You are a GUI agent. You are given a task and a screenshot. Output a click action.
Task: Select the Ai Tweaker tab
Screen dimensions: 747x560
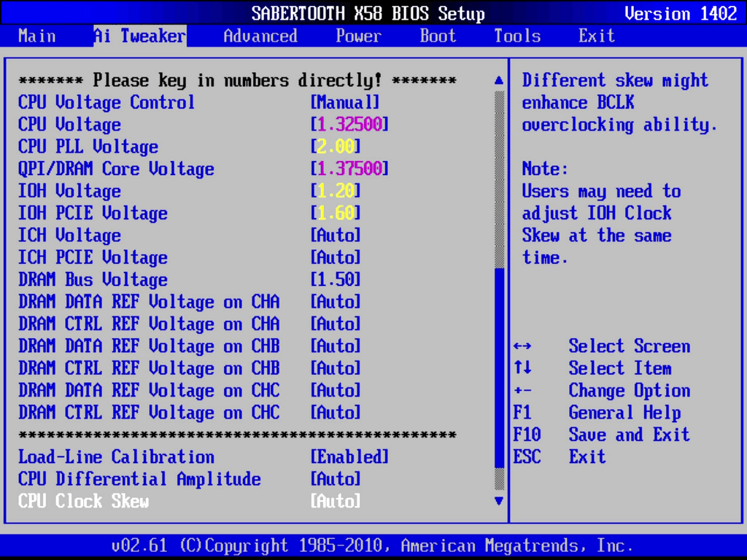point(140,36)
